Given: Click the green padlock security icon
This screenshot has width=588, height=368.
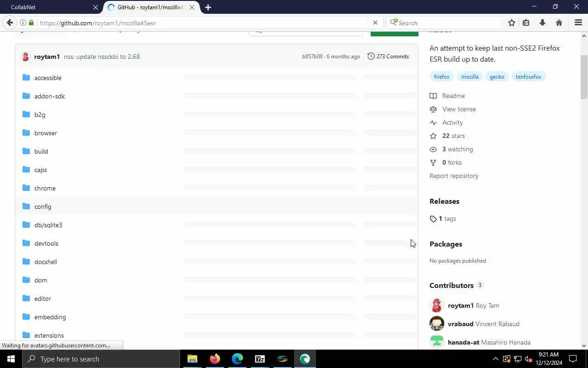Looking at the screenshot, I should (x=31, y=23).
